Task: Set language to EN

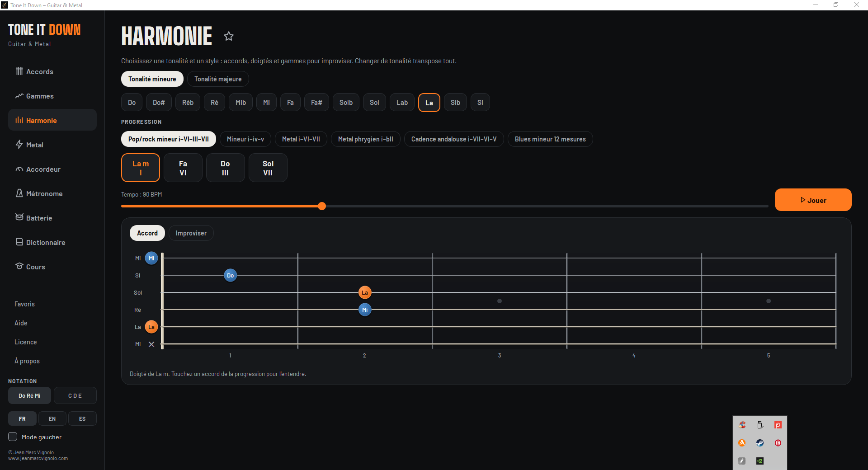Action: 52,418
